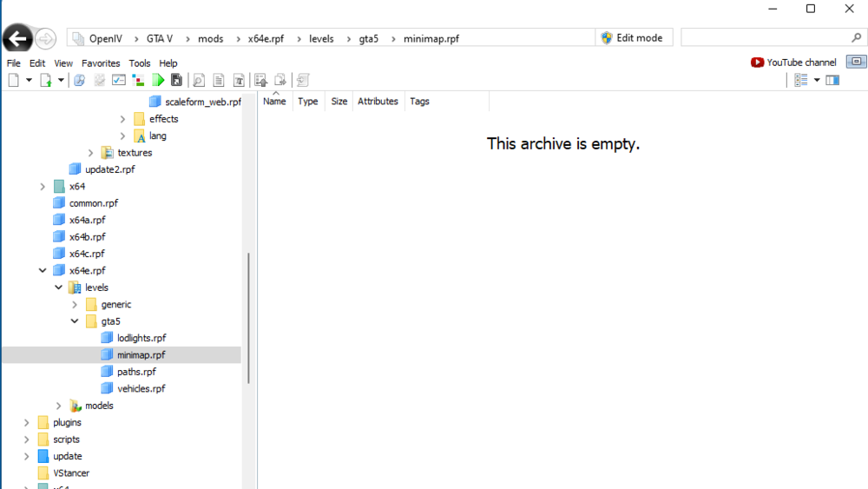
Task: Select vehicles.rpf in the tree
Action: click(141, 389)
